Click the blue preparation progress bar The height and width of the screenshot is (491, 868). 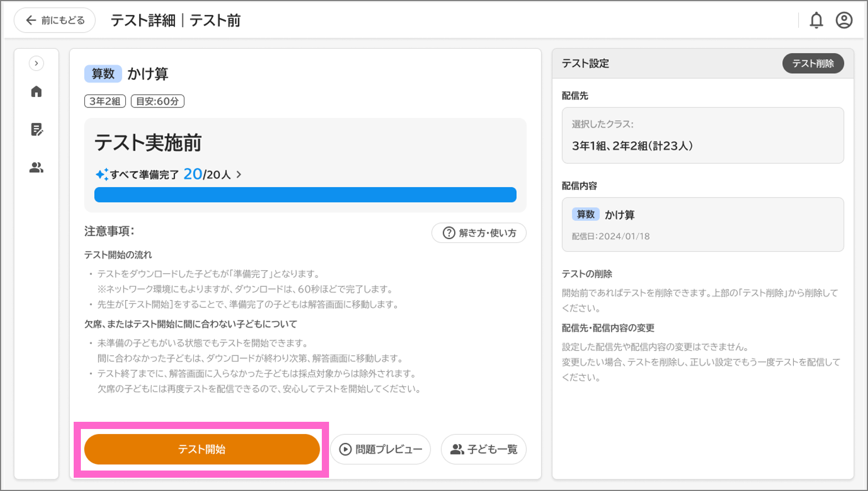click(x=305, y=195)
